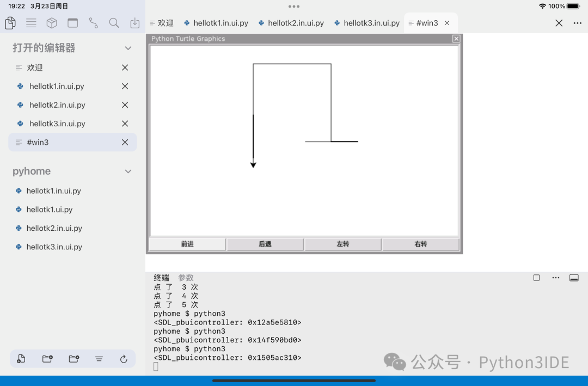
Task: Switch to the 参数 panel tab
Action: pos(186,278)
